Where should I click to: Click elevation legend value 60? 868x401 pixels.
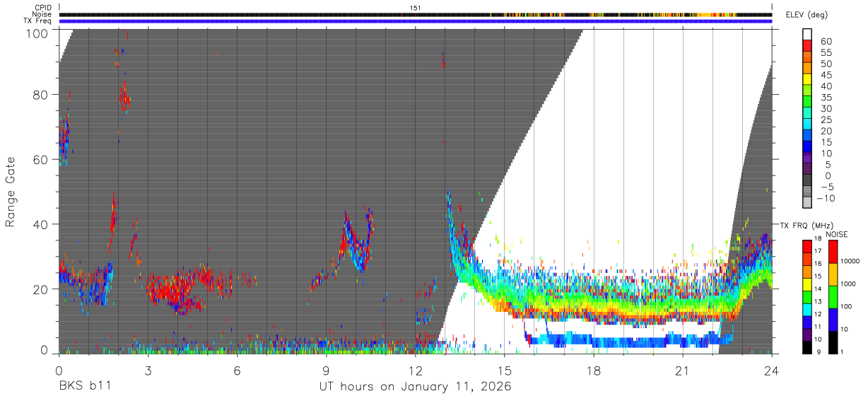click(826, 41)
